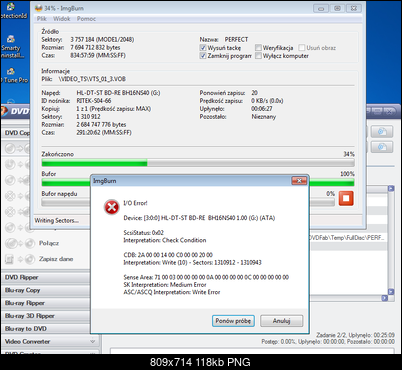Select Zapisz dane mode icon
This screenshot has width=402, height=370.
coord(20,259)
